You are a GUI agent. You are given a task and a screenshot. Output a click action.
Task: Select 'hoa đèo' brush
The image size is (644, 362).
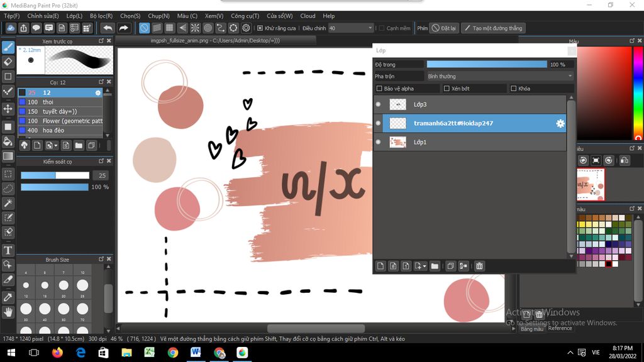[x=60, y=130]
